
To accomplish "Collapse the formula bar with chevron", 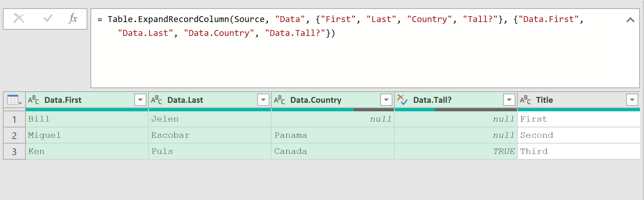I will point(630,20).
